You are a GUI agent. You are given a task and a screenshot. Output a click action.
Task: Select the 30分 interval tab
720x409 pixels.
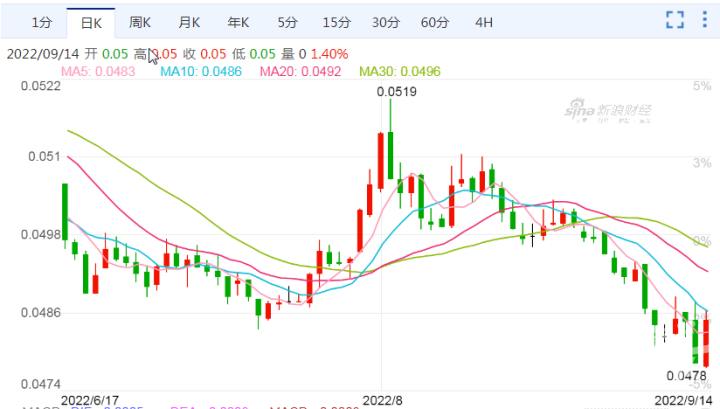coord(386,22)
